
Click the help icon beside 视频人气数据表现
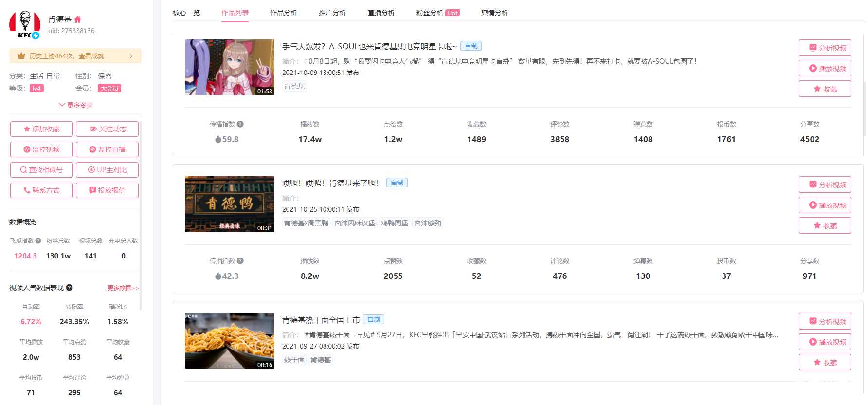click(70, 288)
